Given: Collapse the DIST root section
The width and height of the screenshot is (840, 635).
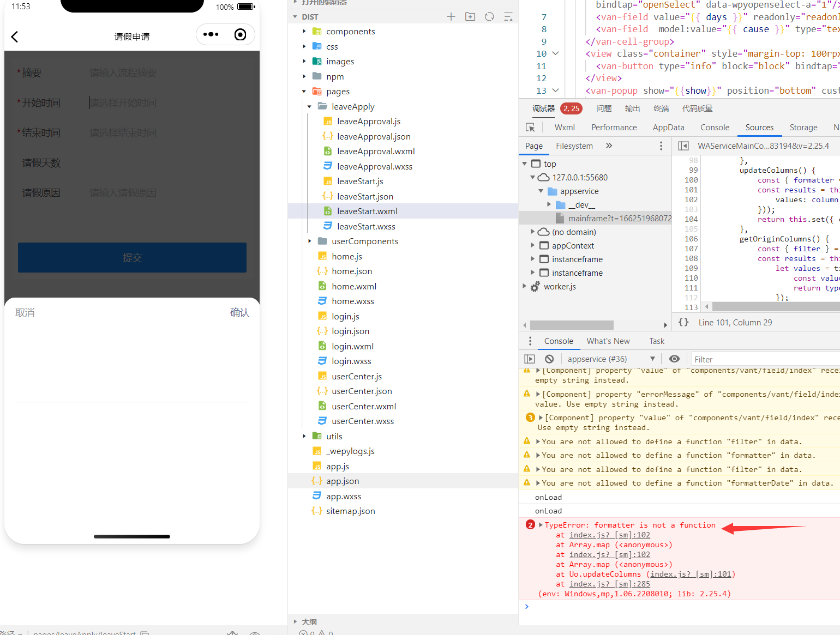Looking at the screenshot, I should click(x=295, y=17).
